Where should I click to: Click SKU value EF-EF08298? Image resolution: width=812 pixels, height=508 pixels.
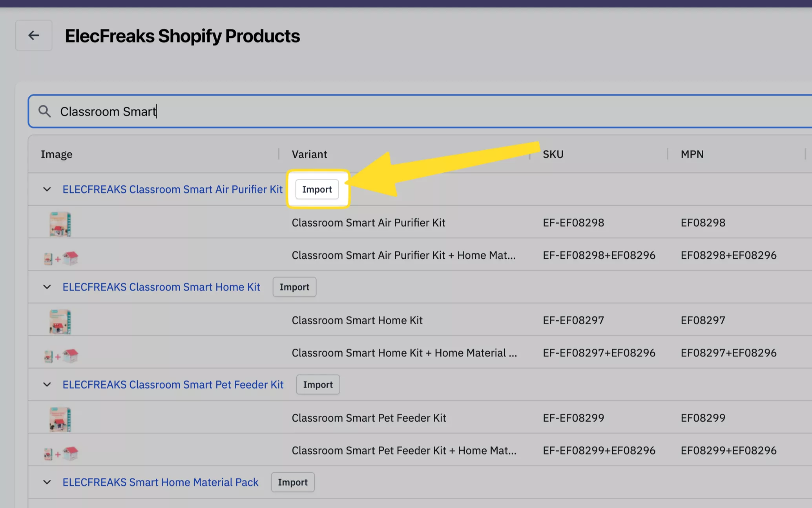[573, 223]
